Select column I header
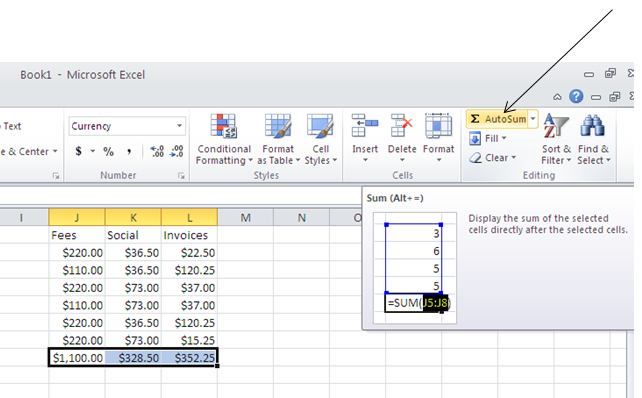The height and width of the screenshot is (398, 642). (x=21, y=217)
